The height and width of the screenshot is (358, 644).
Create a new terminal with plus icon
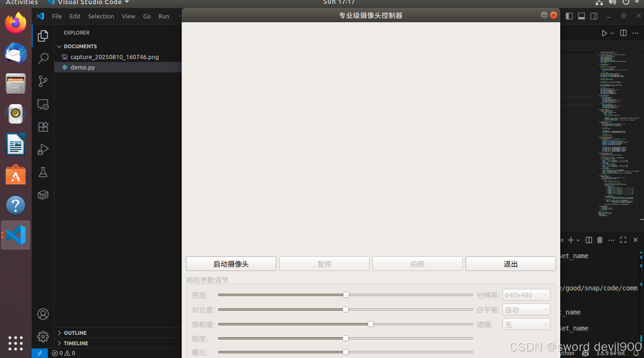[x=571, y=240]
